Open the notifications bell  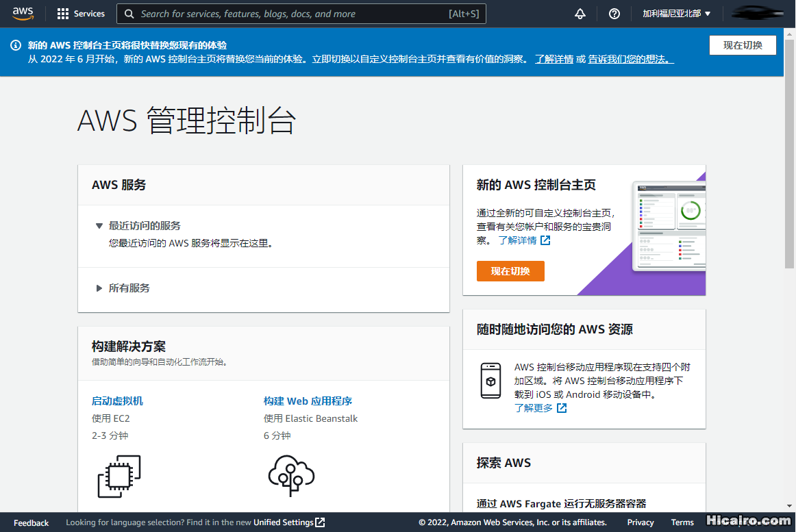(580, 13)
